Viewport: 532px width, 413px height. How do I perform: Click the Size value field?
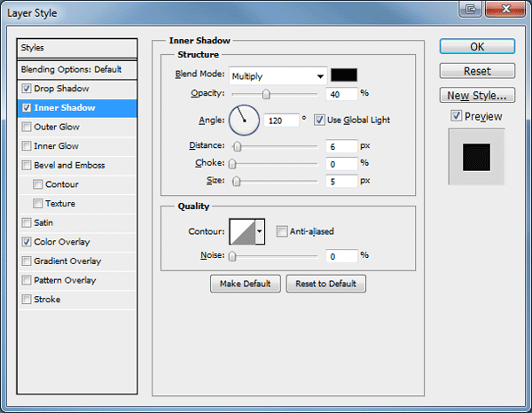click(341, 182)
